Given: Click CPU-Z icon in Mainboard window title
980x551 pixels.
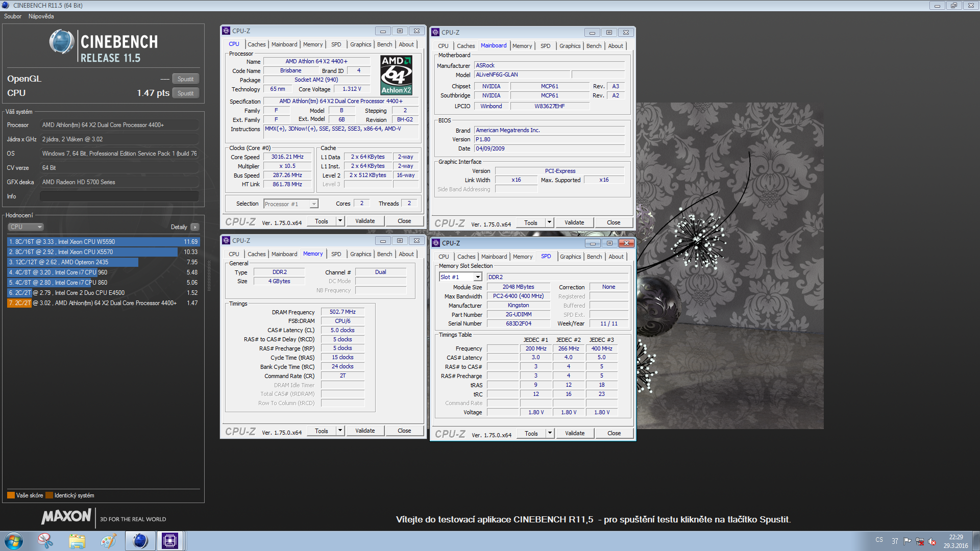Looking at the screenshot, I should tap(435, 32).
